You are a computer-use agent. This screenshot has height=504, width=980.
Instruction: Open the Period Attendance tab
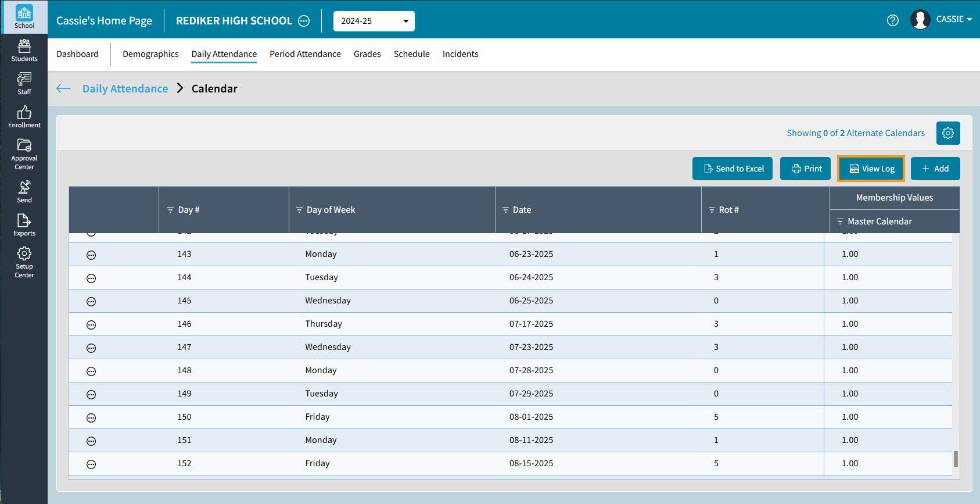305,54
